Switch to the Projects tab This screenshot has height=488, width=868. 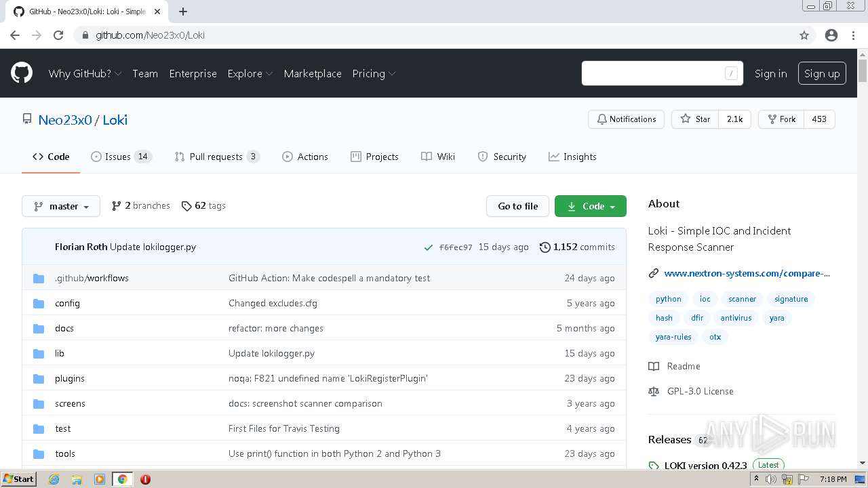point(374,157)
